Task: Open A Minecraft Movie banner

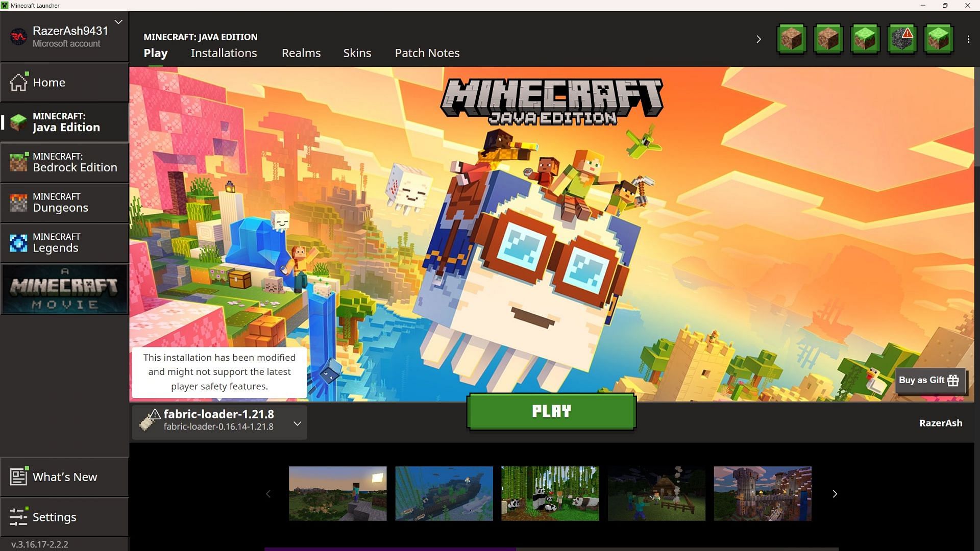Action: tap(64, 289)
